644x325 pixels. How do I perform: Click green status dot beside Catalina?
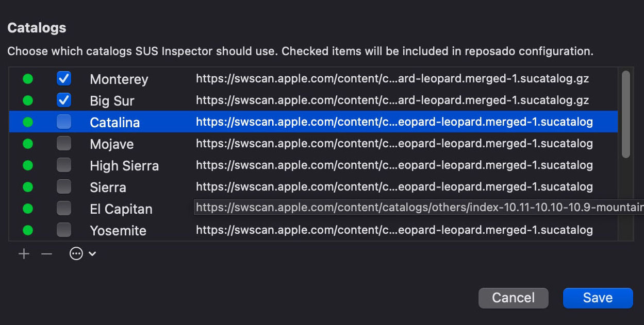28,122
